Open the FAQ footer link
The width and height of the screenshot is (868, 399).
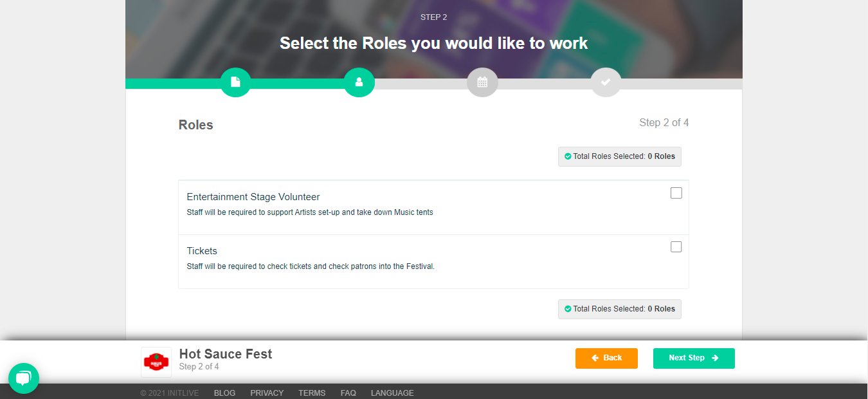[348, 393]
